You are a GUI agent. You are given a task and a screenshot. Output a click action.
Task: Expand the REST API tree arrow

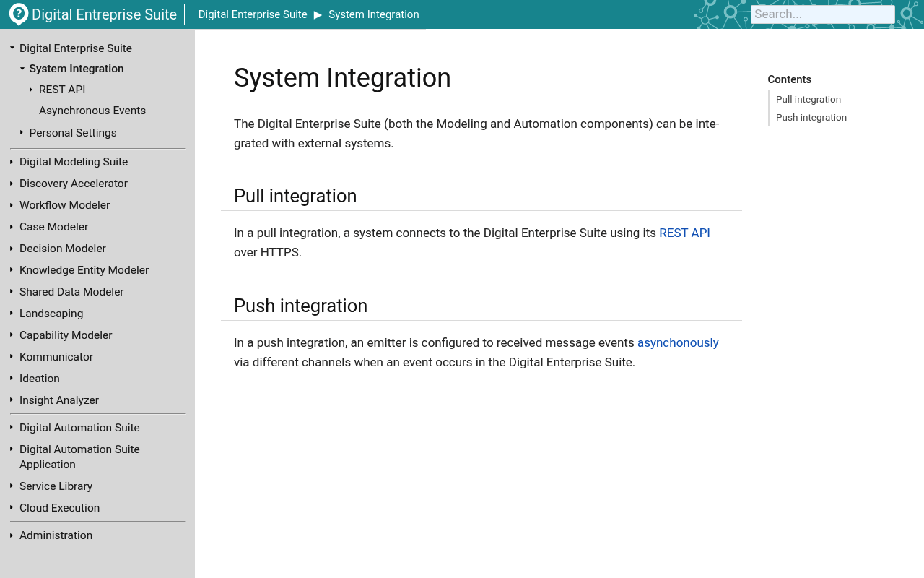[31, 90]
